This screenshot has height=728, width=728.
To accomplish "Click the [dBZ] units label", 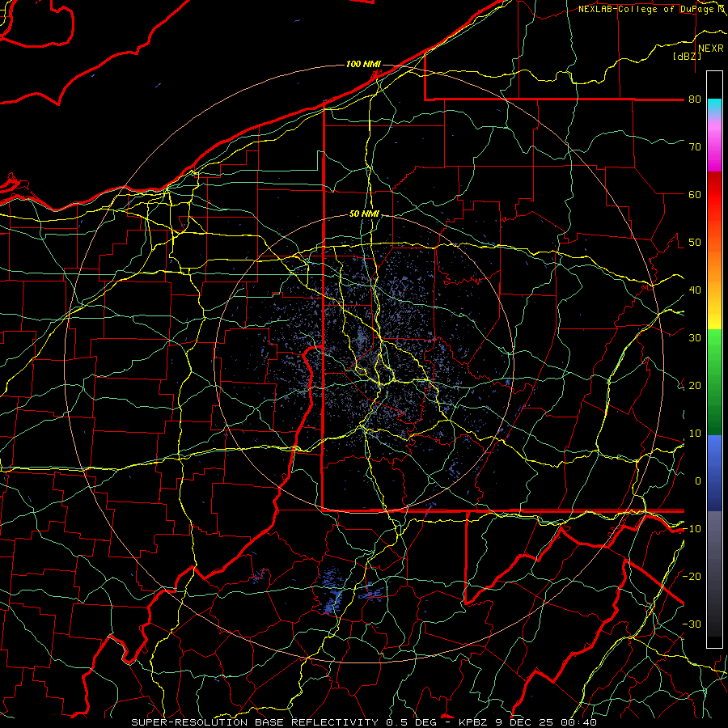I will tap(687, 56).
